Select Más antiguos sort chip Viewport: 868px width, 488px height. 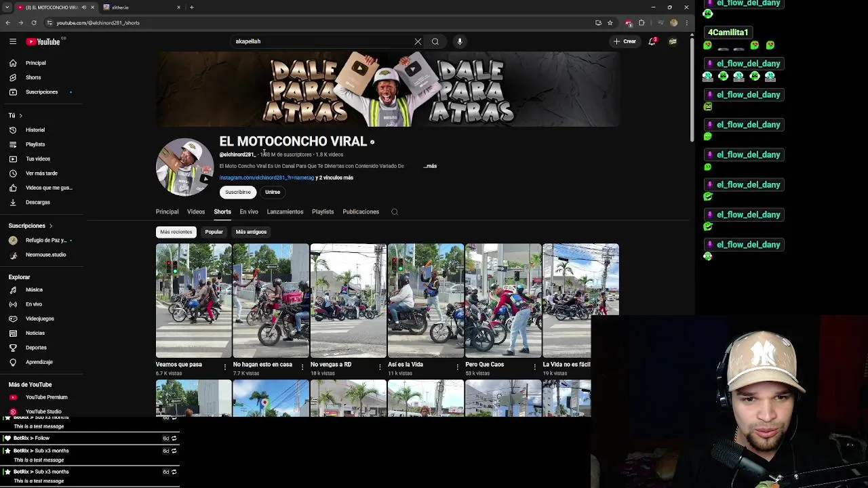coord(251,232)
